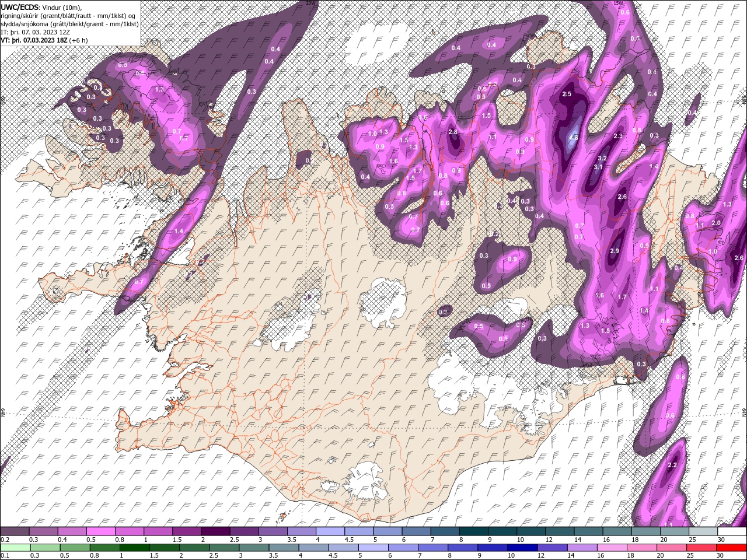Click the 3.2 precipitation value on the map

tap(602, 158)
